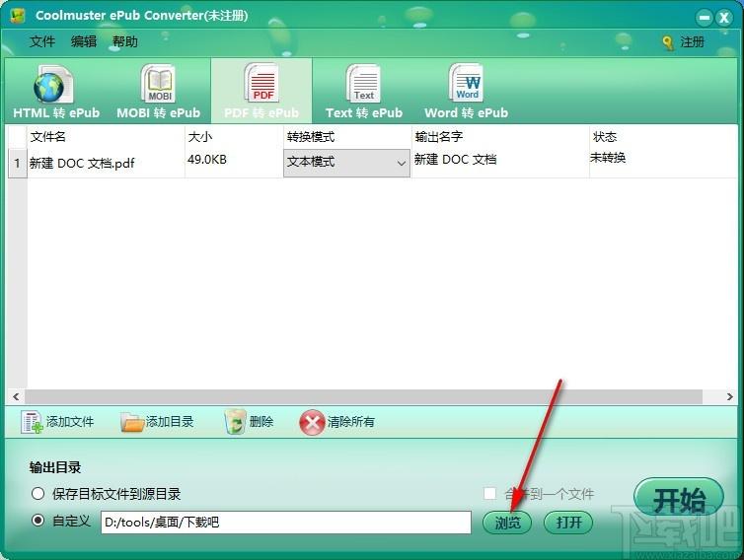Screen dimensions: 744x560
Task: Open the 编辑 menu
Action: [84, 41]
